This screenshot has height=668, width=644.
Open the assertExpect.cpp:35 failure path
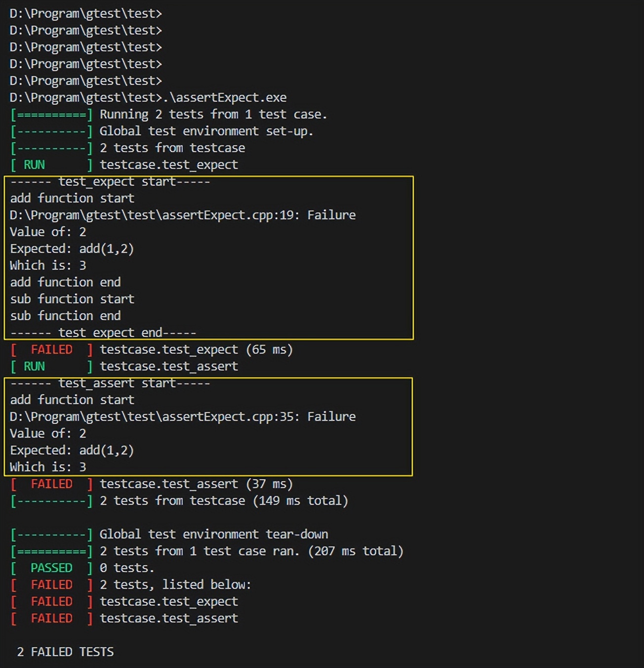pyautogui.click(x=155, y=417)
